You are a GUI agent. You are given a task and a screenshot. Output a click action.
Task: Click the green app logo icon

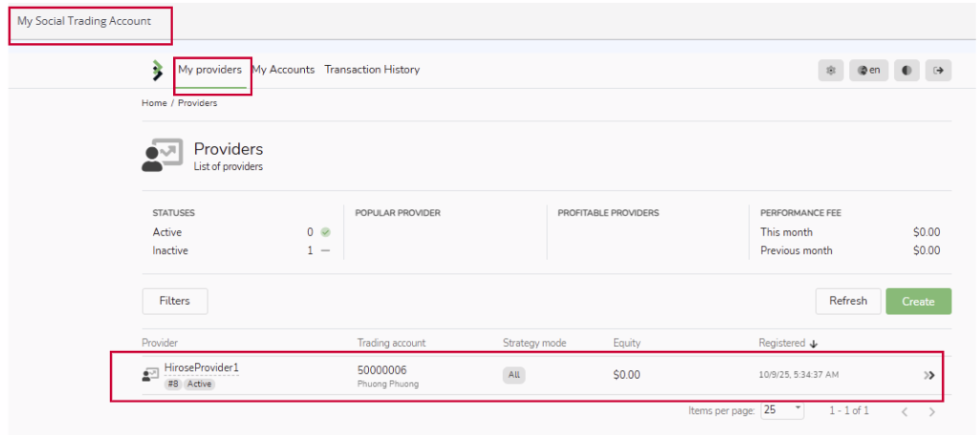[157, 70]
